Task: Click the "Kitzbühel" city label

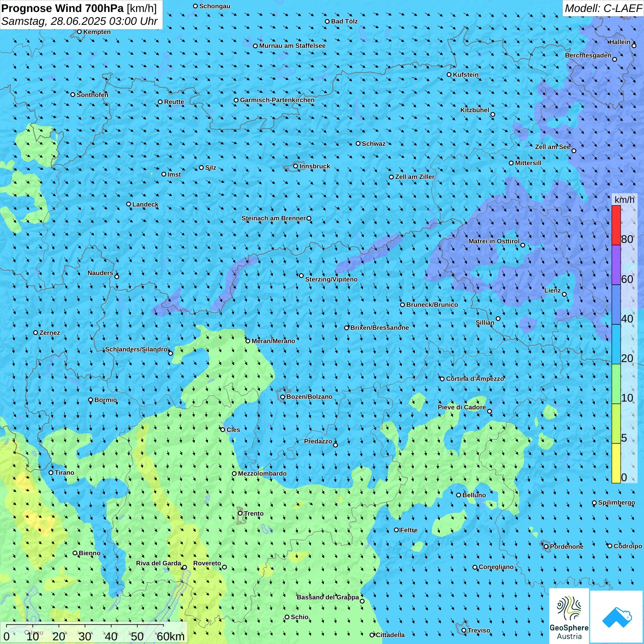Action: pos(475,110)
